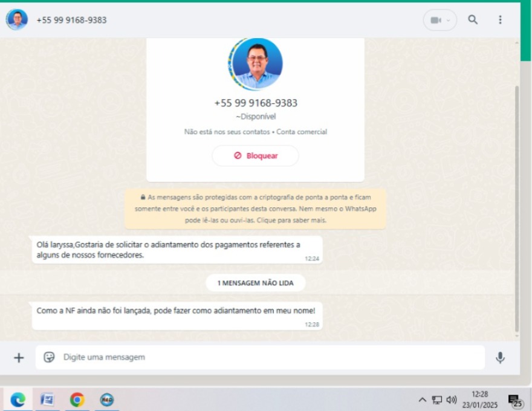The width and height of the screenshot is (532, 411).
Task: Open contact info via header phone number
Action: pyautogui.click(x=71, y=20)
